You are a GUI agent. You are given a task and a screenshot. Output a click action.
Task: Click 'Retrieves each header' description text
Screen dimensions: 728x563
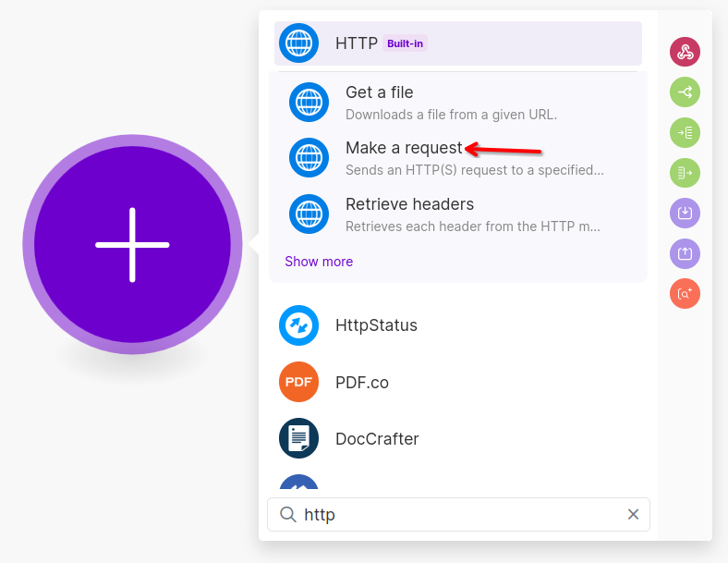473,226
